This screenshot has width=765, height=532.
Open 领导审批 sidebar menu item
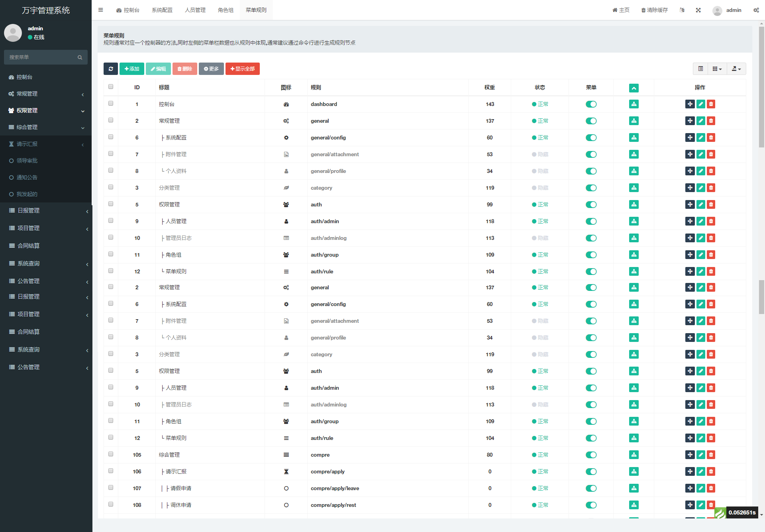(27, 161)
